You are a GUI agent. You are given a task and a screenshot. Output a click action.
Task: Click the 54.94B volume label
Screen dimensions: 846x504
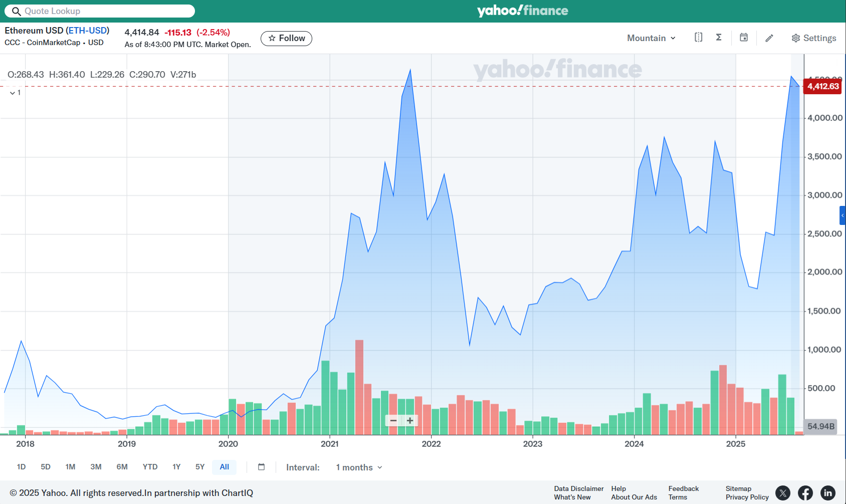pyautogui.click(x=820, y=426)
